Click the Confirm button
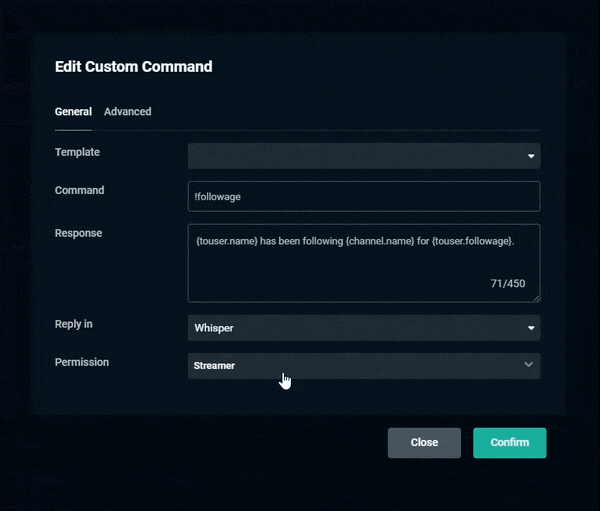 click(x=510, y=442)
